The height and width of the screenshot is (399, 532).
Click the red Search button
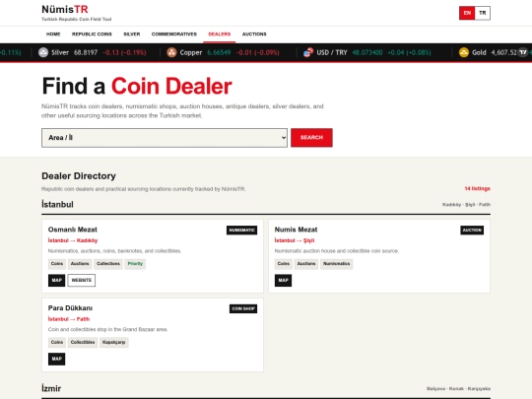(x=311, y=137)
